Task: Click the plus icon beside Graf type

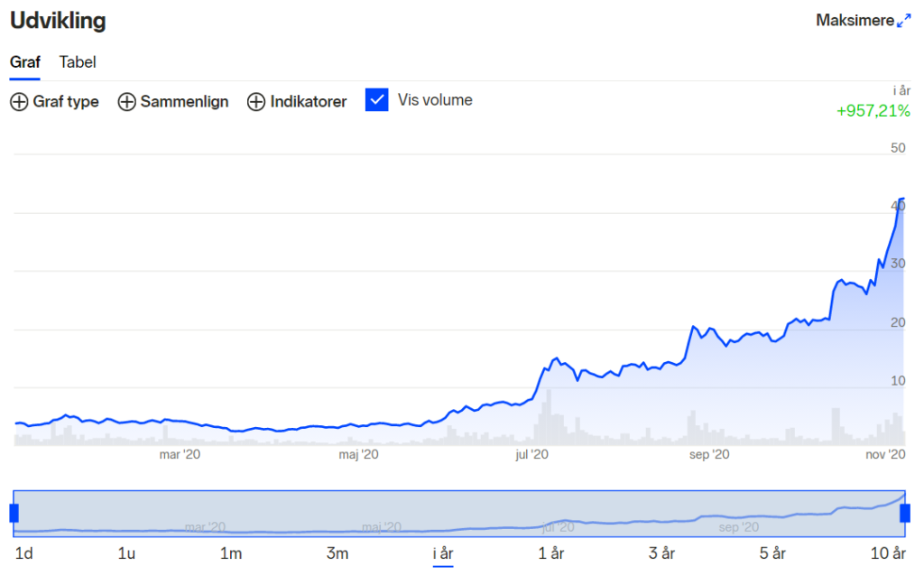Action: pyautogui.click(x=19, y=102)
